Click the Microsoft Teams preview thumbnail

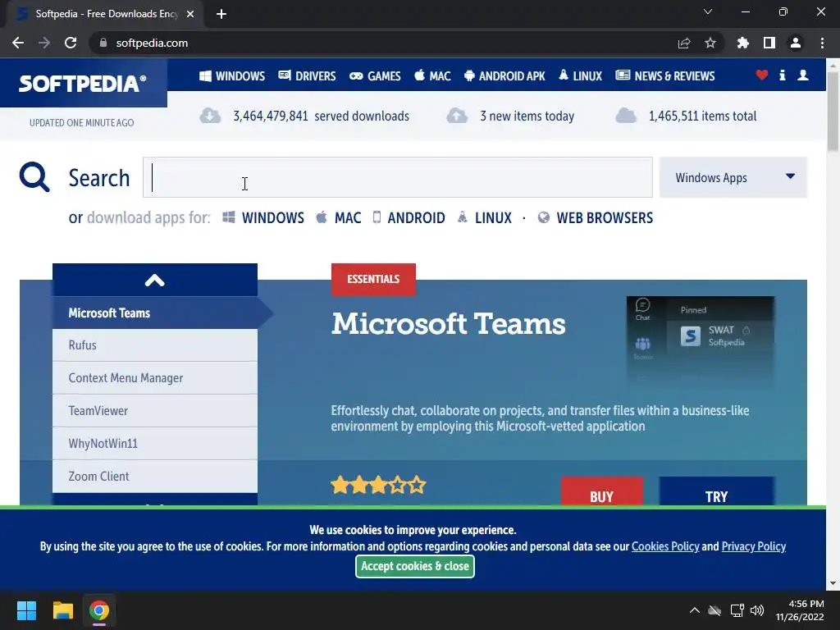[x=701, y=341]
